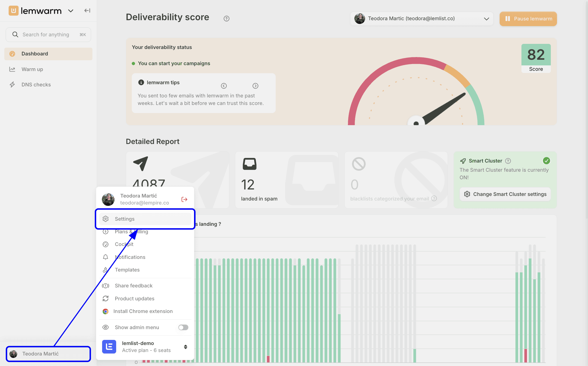Open Plans & billing menu entry
The width and height of the screenshot is (588, 366).
(x=145, y=231)
